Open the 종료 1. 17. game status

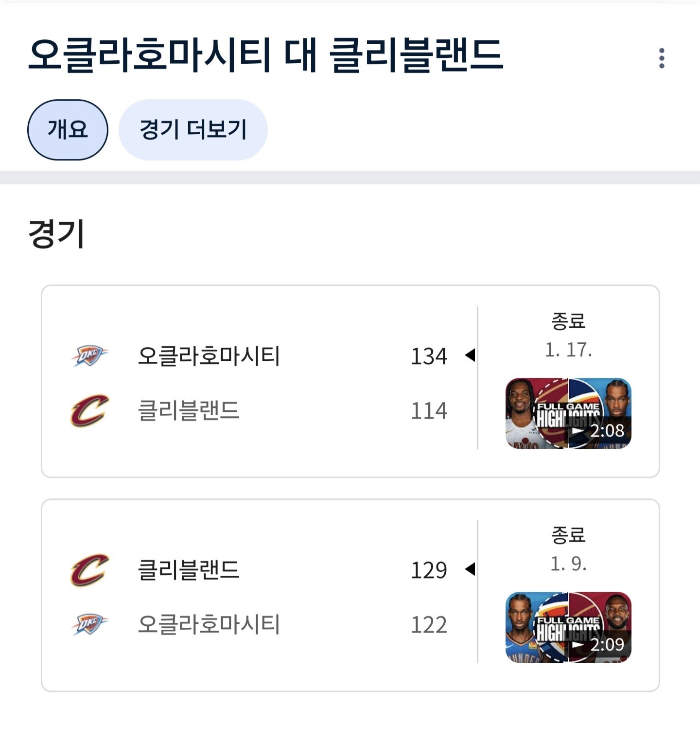click(x=568, y=336)
